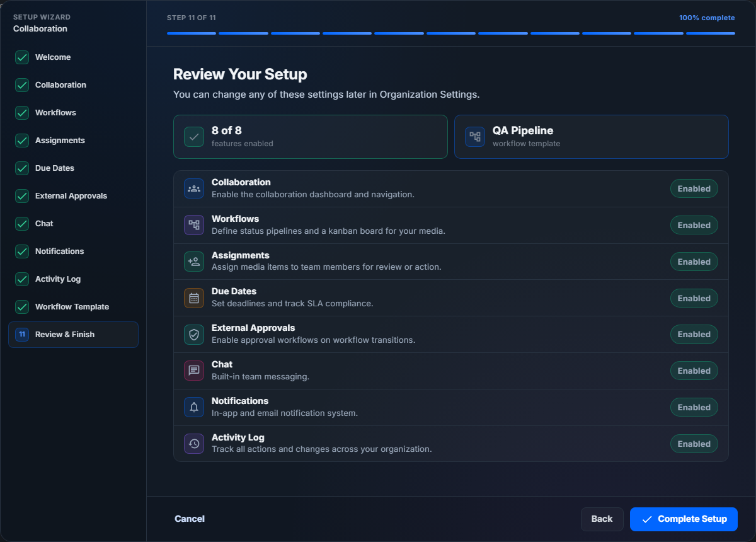The width and height of the screenshot is (756, 542).
Task: Click the Complete Setup button
Action: pos(684,519)
